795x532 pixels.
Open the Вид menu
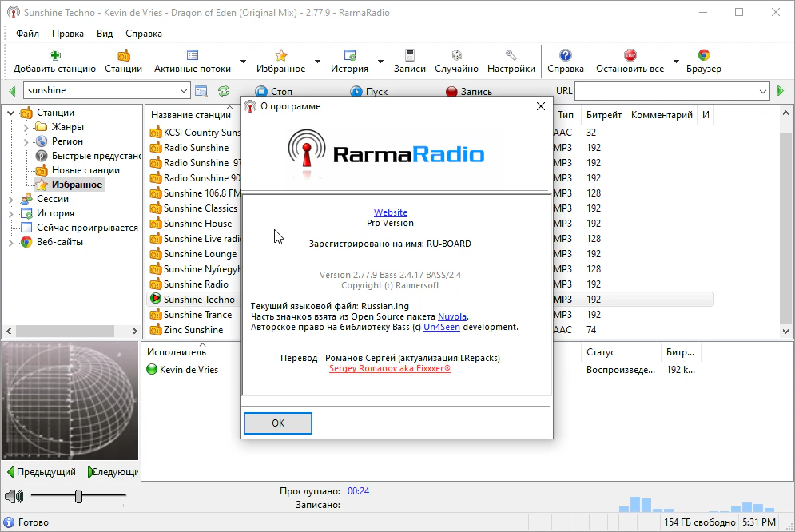pos(105,34)
